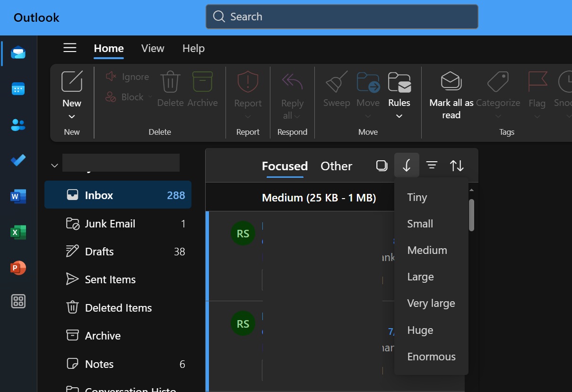Image resolution: width=572 pixels, height=392 pixels.
Task: Open Categorize in the Tags group
Action: pyautogui.click(x=498, y=89)
